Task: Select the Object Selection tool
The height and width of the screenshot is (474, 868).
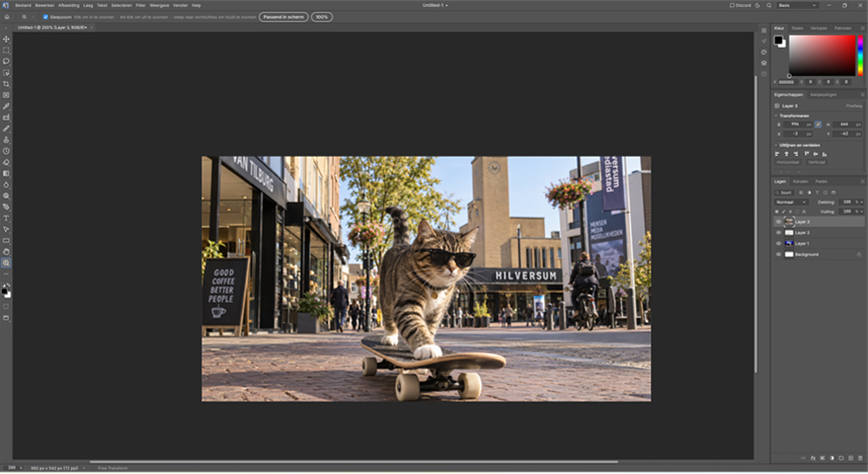Action: pos(6,73)
